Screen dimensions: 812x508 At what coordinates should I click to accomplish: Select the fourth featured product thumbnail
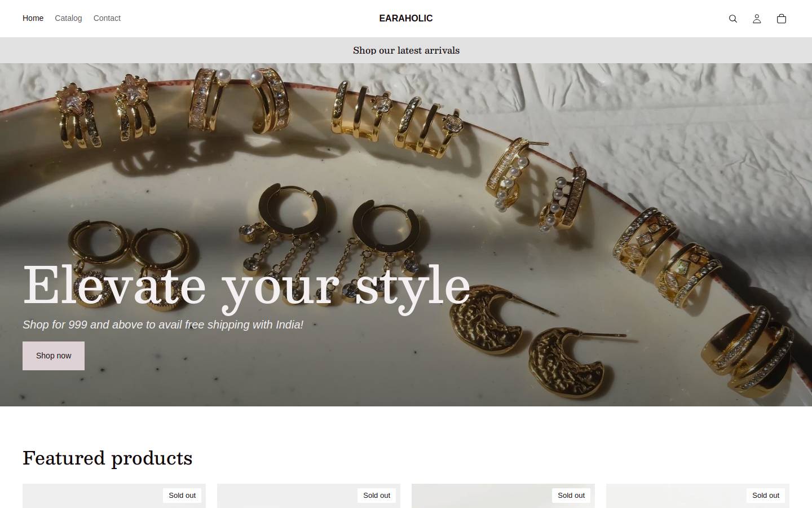click(x=698, y=496)
